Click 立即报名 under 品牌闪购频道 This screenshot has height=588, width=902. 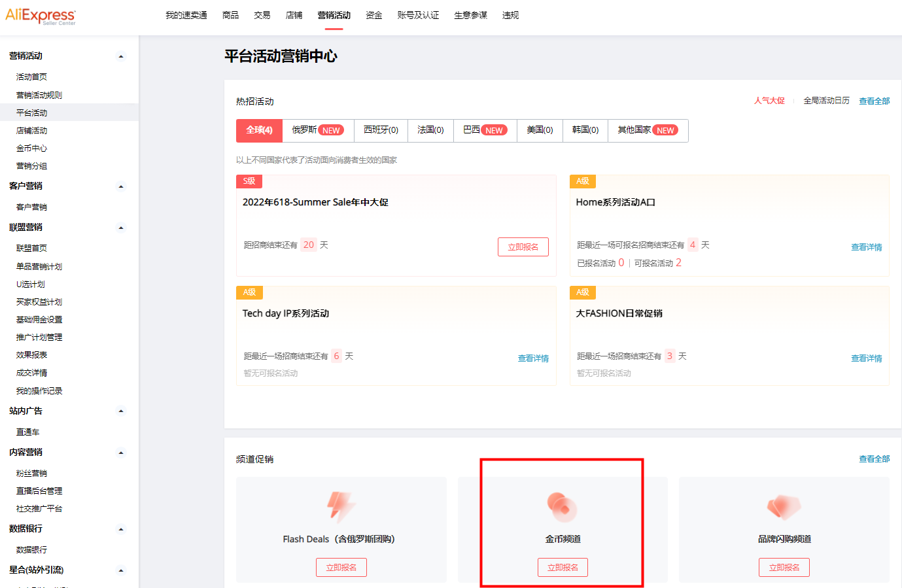tap(784, 567)
